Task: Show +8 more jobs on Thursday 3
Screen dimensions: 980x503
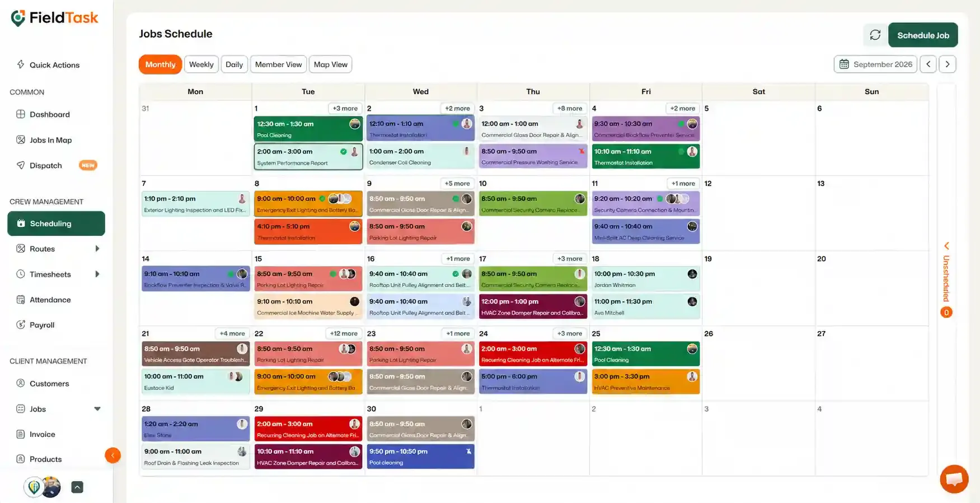Action: [569, 108]
